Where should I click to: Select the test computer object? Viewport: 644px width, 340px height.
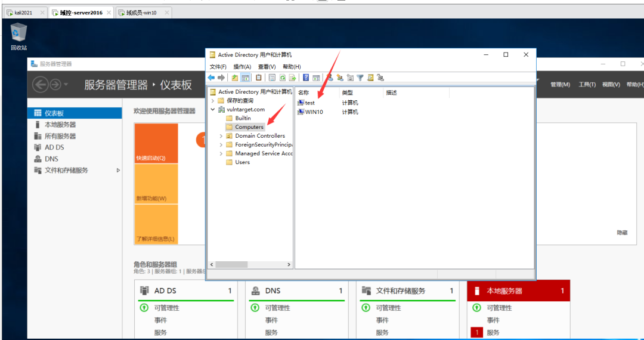(x=309, y=103)
